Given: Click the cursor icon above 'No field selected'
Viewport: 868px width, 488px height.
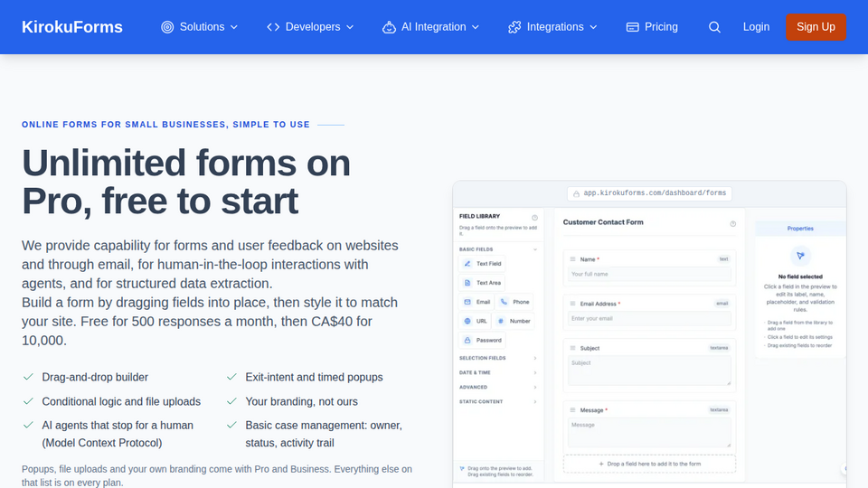Looking at the screenshot, I should tap(800, 256).
